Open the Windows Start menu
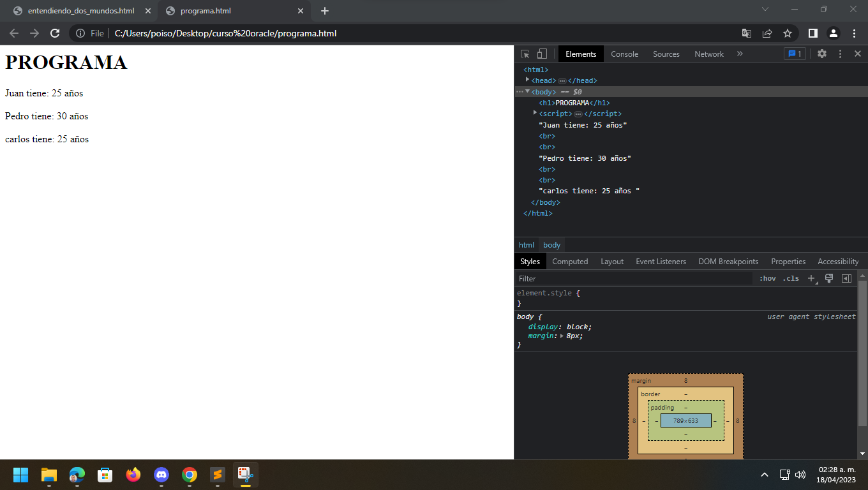This screenshot has height=490, width=868. 20,475
